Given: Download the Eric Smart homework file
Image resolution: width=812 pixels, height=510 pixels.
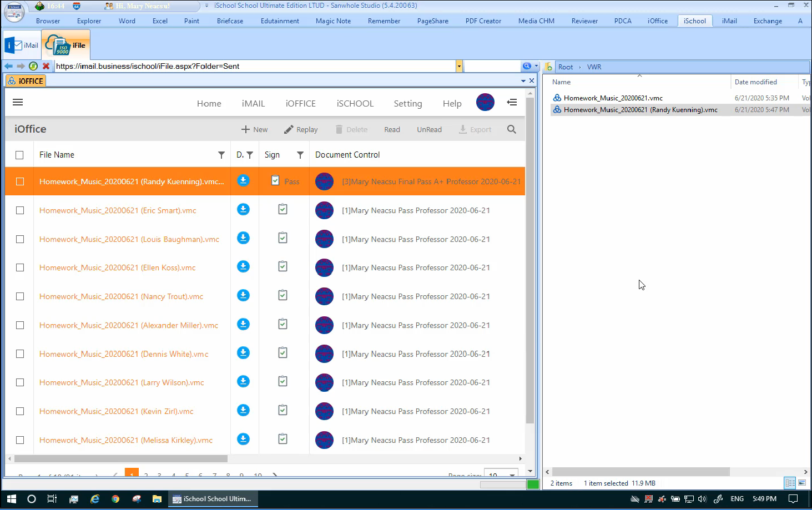Looking at the screenshot, I should tap(243, 209).
